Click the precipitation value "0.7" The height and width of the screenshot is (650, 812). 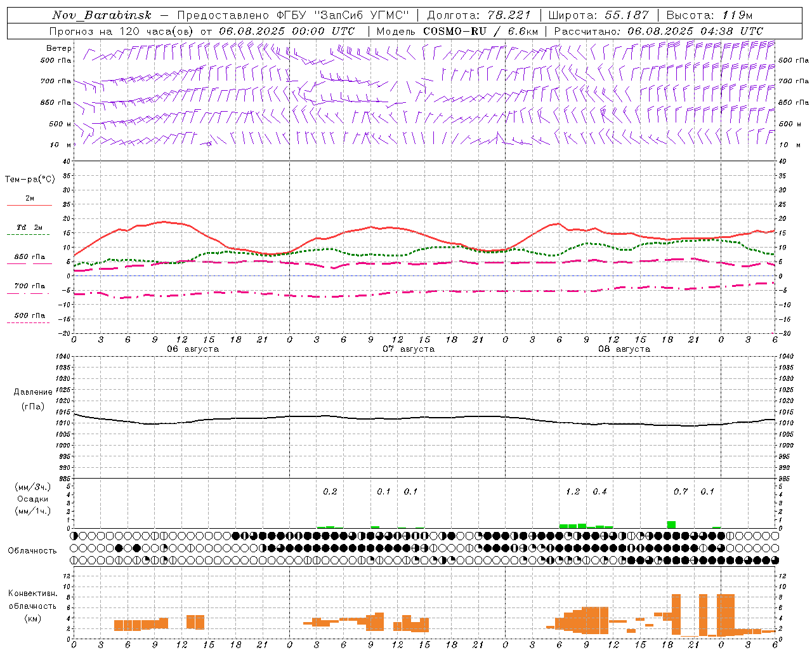pyautogui.click(x=681, y=492)
